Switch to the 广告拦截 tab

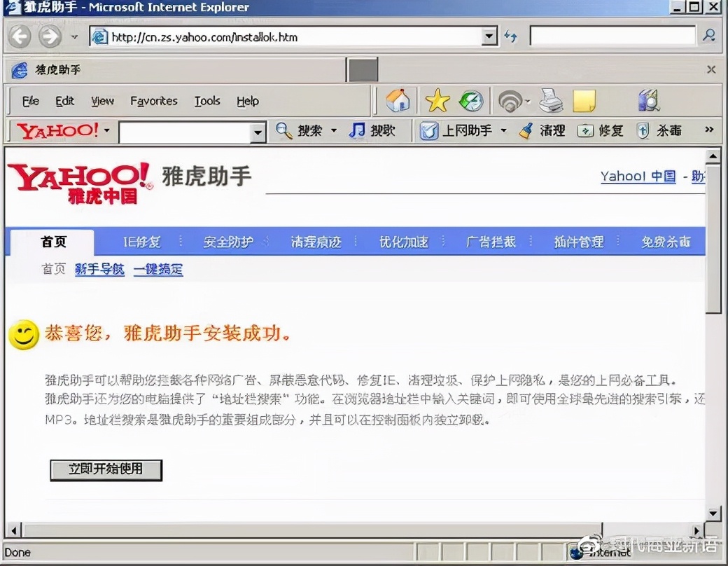coord(491,242)
